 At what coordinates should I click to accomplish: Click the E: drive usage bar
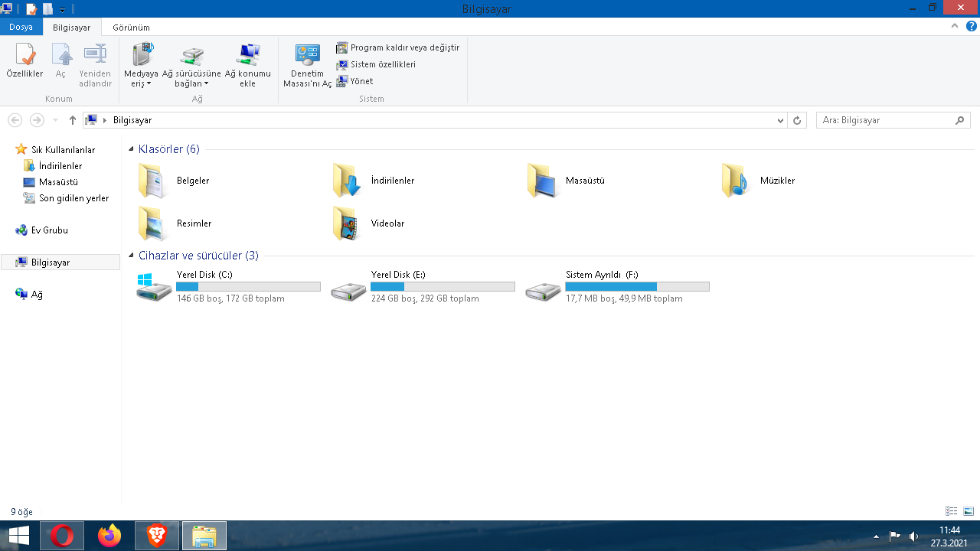pyautogui.click(x=443, y=286)
